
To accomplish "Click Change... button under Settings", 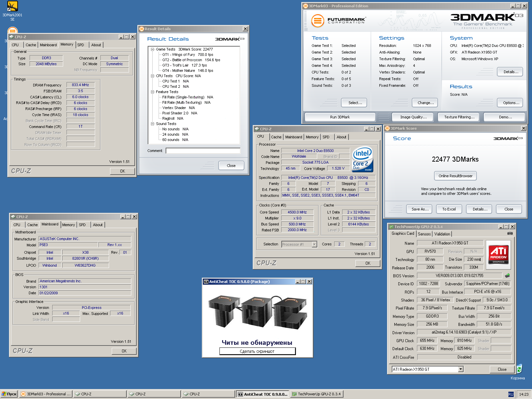I will pyautogui.click(x=426, y=103).
